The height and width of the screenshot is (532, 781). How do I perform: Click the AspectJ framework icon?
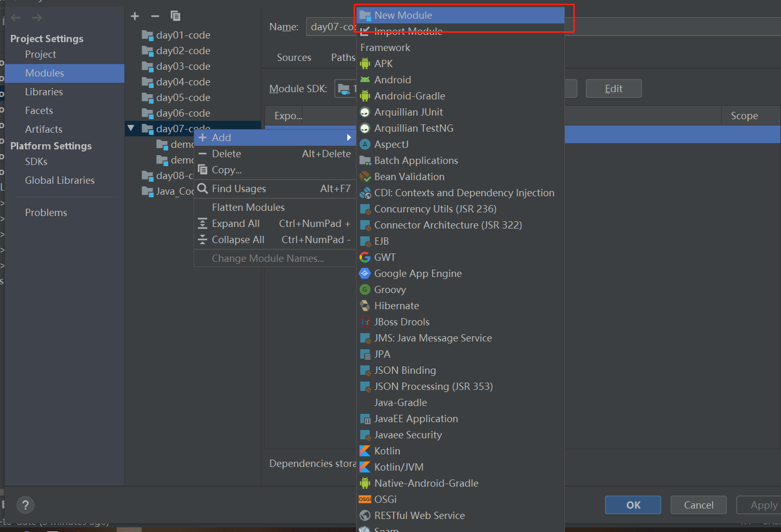pos(365,144)
